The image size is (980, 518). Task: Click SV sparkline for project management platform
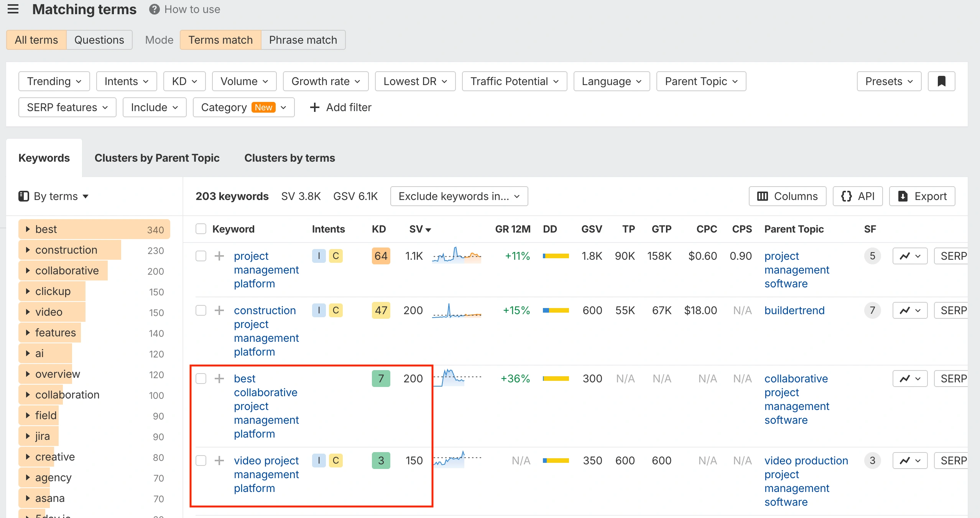[456, 255]
